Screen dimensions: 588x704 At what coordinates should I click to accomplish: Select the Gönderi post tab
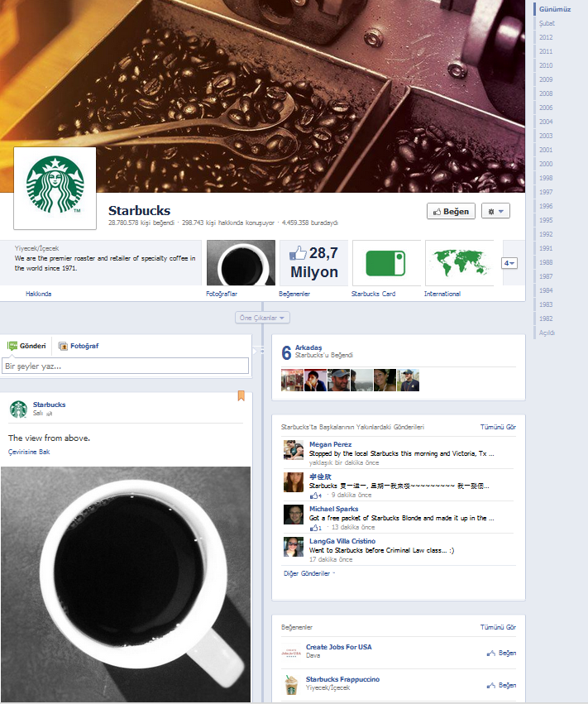point(27,346)
